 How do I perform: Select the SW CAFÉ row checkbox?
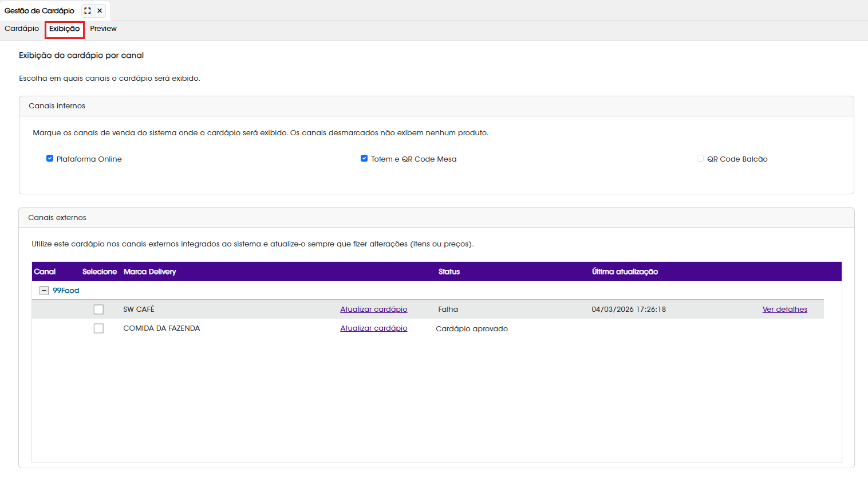click(x=98, y=309)
